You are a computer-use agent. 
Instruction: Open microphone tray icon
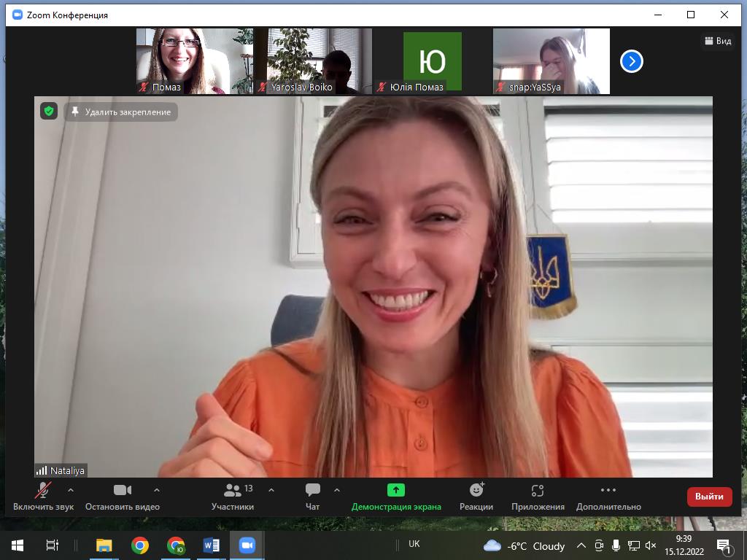pyautogui.click(x=616, y=545)
